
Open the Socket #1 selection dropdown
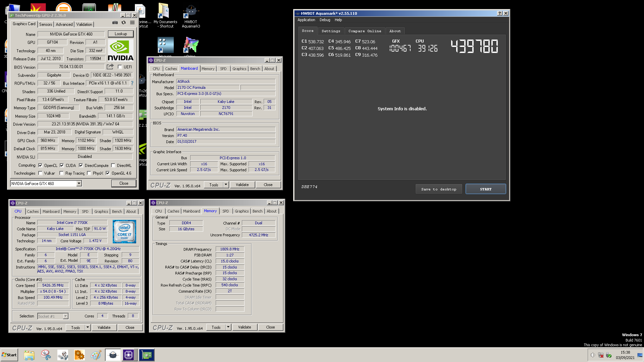66,316
